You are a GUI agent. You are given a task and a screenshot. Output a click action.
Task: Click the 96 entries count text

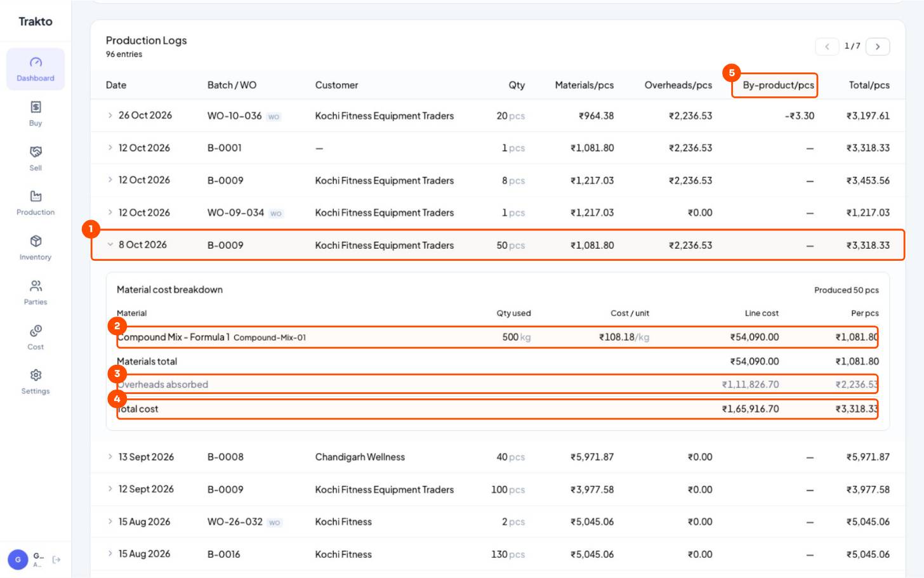(124, 55)
